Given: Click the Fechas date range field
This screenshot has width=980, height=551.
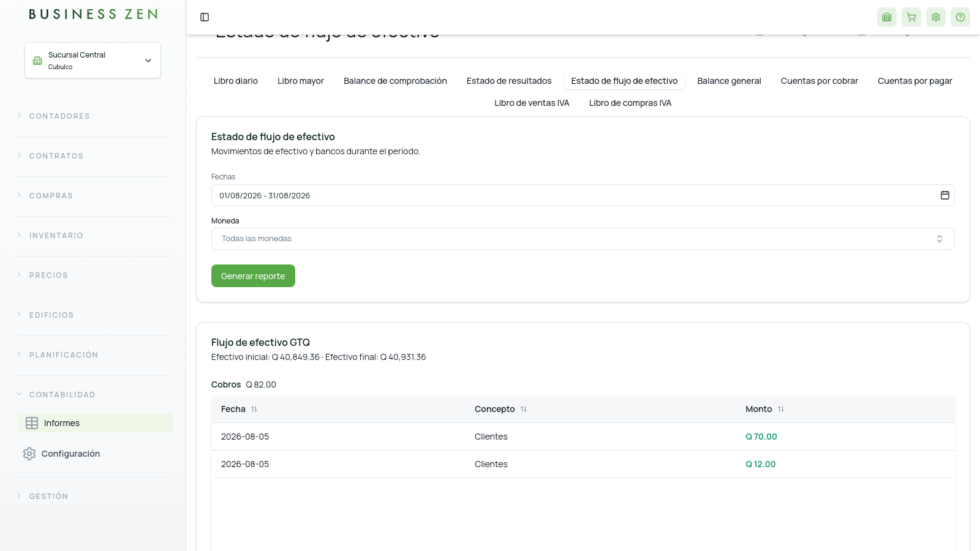Looking at the screenshot, I should pyautogui.click(x=582, y=195).
